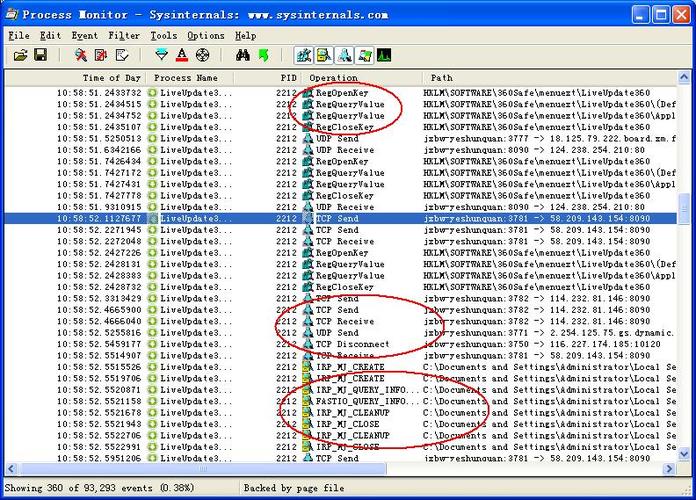Viewport: 696px width, 500px height.
Task: Click file icon of IRP_MJ_QUERY_INFO row
Action: pyautogui.click(x=308, y=390)
